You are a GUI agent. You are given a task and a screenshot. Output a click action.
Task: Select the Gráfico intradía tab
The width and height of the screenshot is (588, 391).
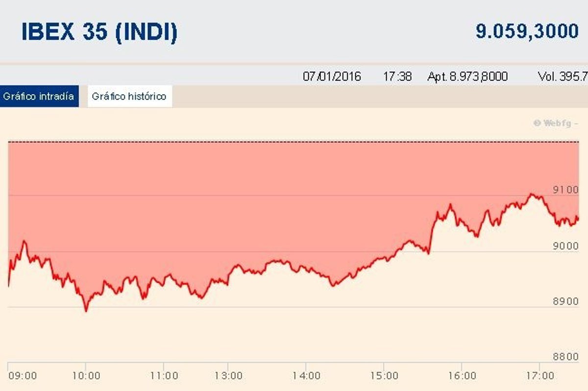pos(39,96)
